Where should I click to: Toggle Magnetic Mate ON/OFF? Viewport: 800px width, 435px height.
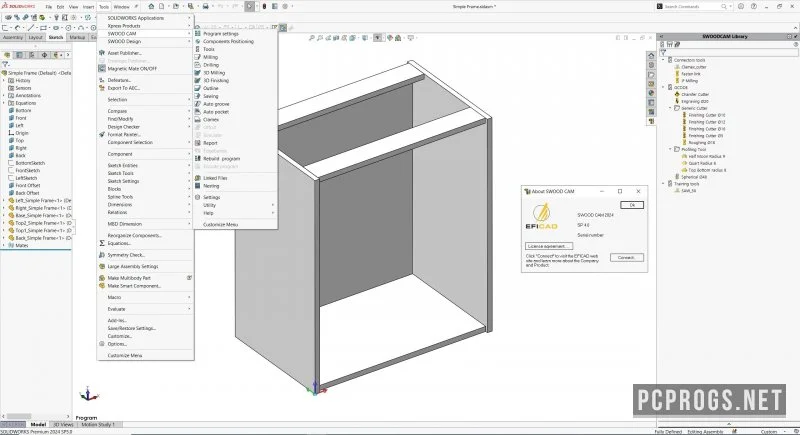132,68
